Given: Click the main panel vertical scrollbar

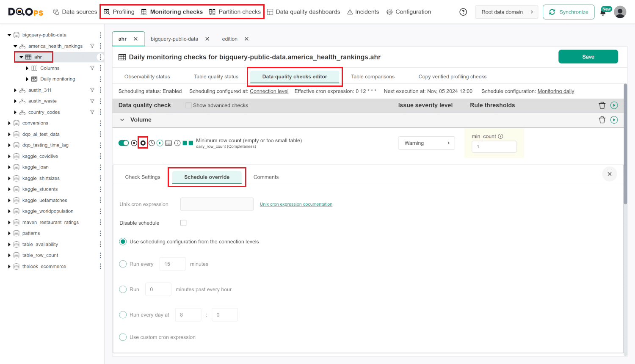Looking at the screenshot, I should pyautogui.click(x=625, y=144).
